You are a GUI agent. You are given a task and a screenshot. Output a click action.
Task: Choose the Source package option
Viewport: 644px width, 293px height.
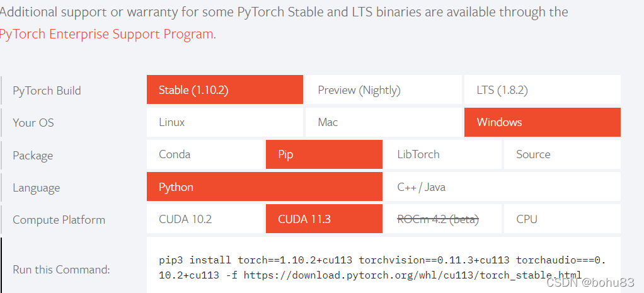(561, 154)
